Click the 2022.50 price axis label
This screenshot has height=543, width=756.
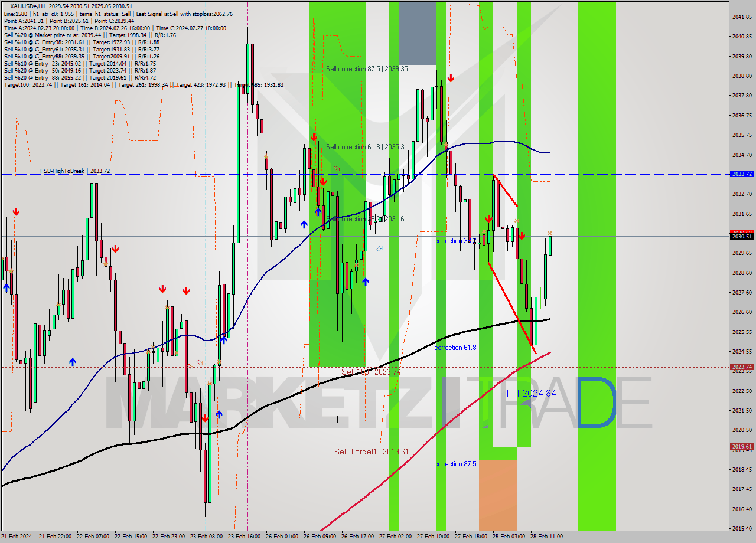[742, 391]
